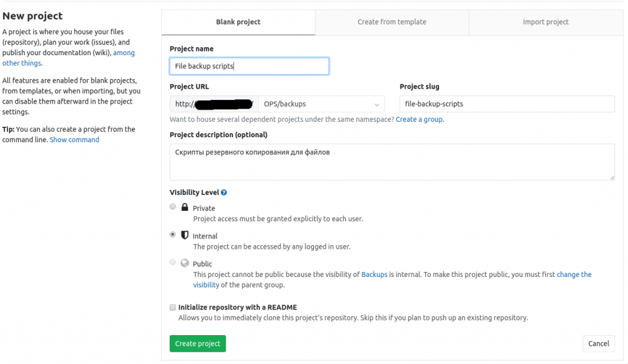Screen dimensions: 628x364
Task: Expand the Project URL namespace selector
Action: 377,104
